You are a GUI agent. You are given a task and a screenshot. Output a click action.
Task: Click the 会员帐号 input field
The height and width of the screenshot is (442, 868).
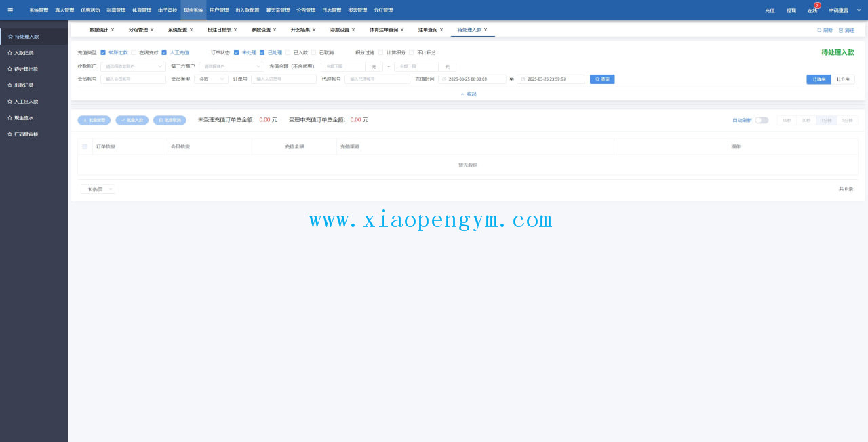pyautogui.click(x=133, y=79)
